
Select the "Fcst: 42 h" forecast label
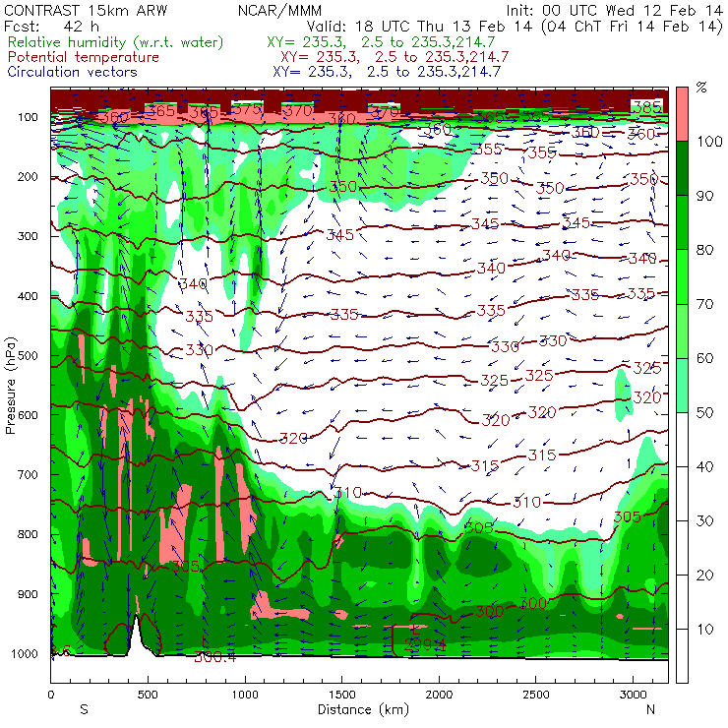(x=51, y=26)
